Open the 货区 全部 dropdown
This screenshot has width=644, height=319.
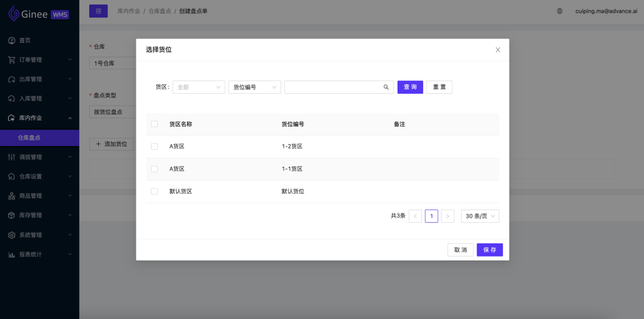coord(199,87)
